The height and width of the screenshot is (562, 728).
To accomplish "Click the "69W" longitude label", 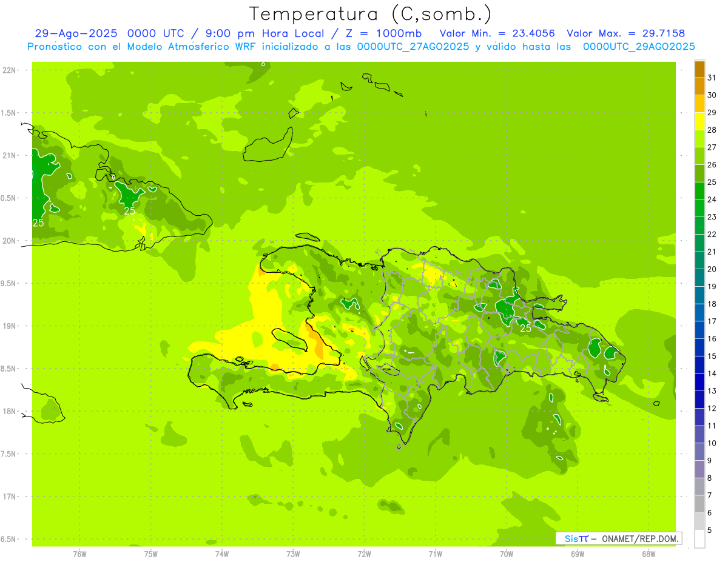I will point(578,554).
